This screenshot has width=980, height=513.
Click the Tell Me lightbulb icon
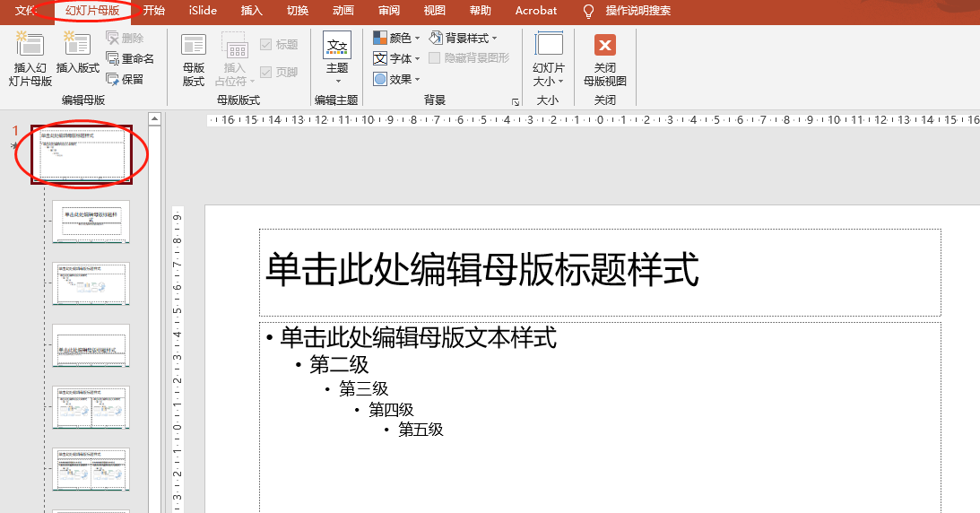pyautogui.click(x=588, y=12)
